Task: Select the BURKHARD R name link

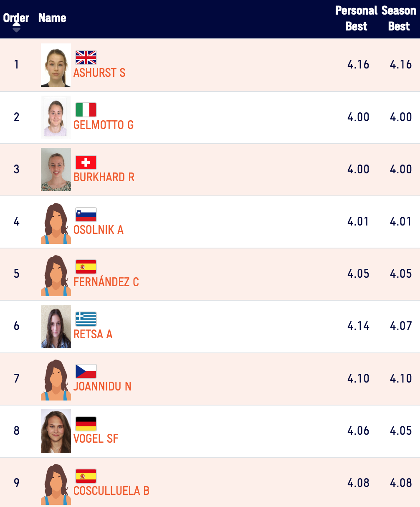Action: pos(104,177)
